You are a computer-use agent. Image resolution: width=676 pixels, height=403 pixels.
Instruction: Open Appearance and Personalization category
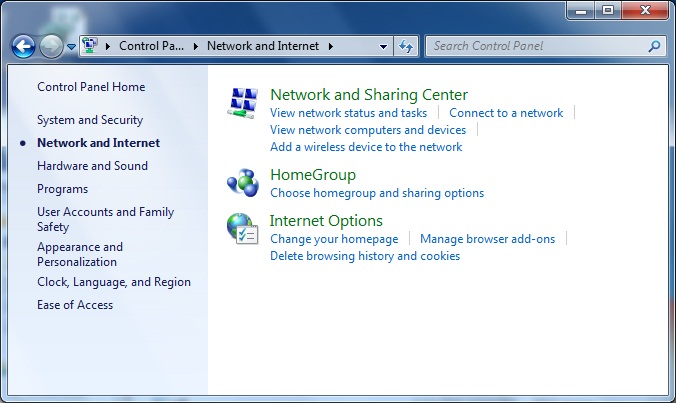pos(80,254)
